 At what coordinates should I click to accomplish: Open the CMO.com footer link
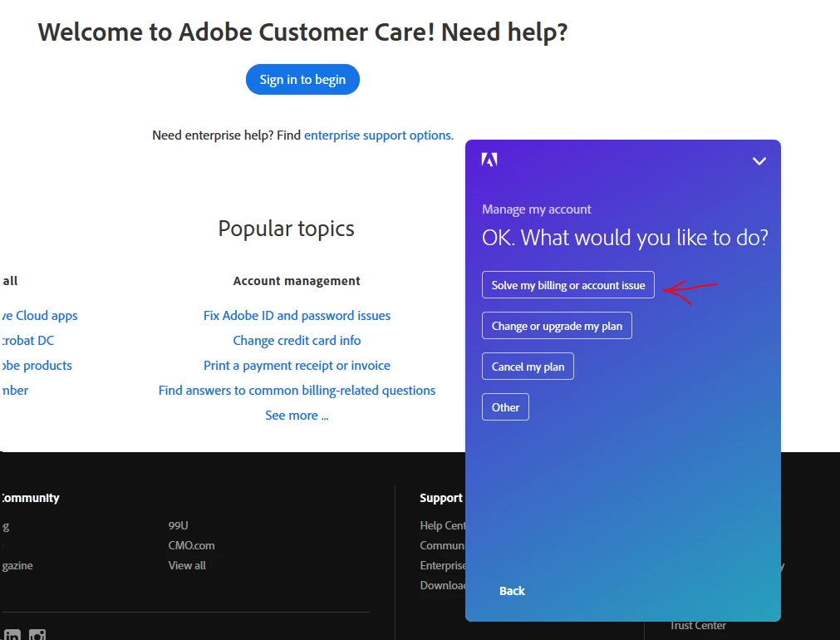pos(191,545)
